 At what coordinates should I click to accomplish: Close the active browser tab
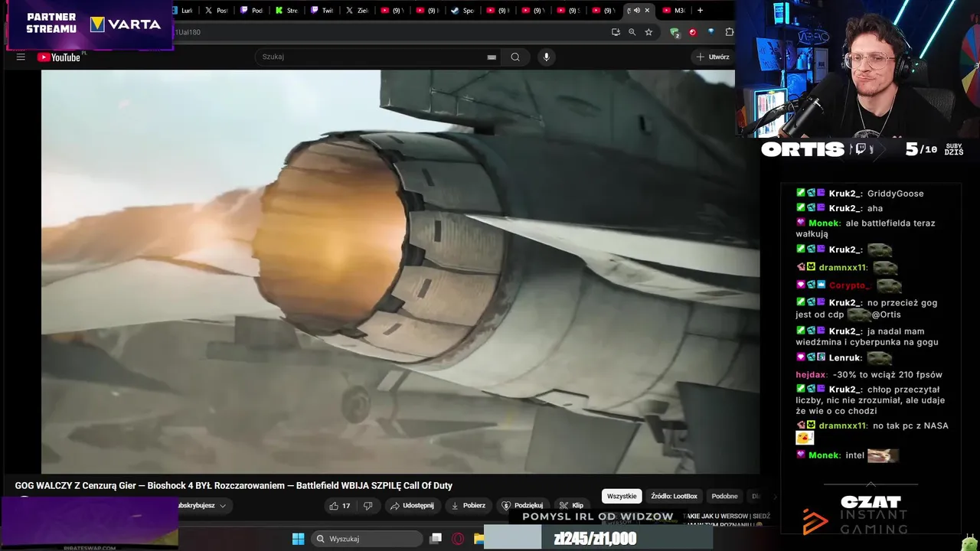click(647, 11)
